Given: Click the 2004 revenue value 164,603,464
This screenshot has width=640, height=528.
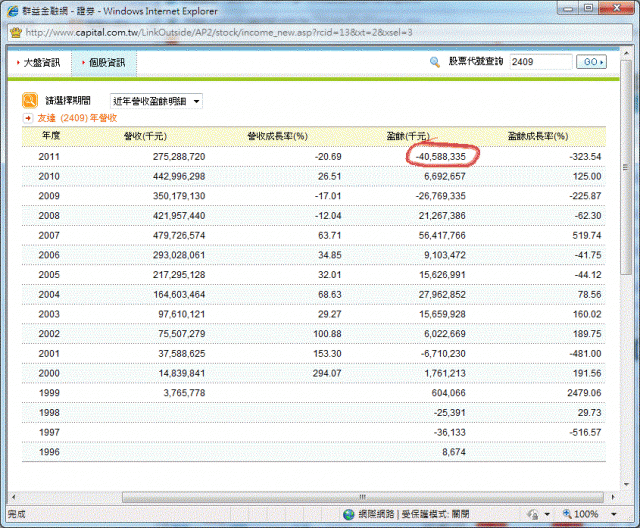Looking at the screenshot, I should [179, 295].
